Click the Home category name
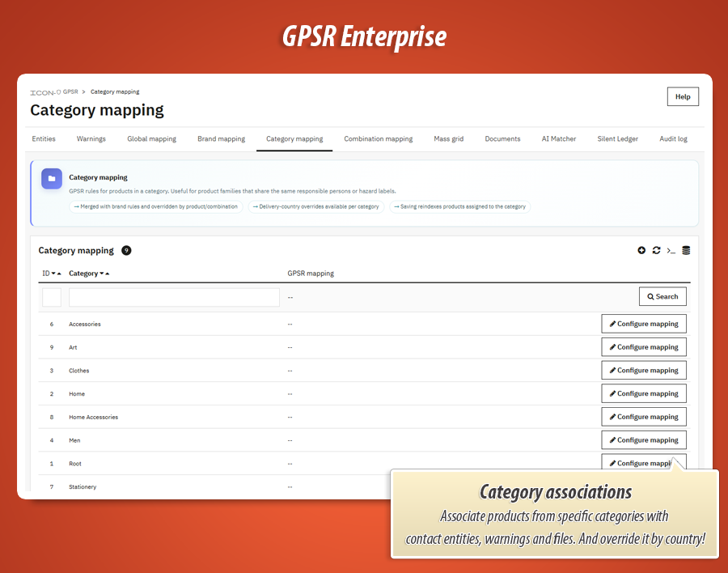The width and height of the screenshot is (728, 573). (77, 394)
